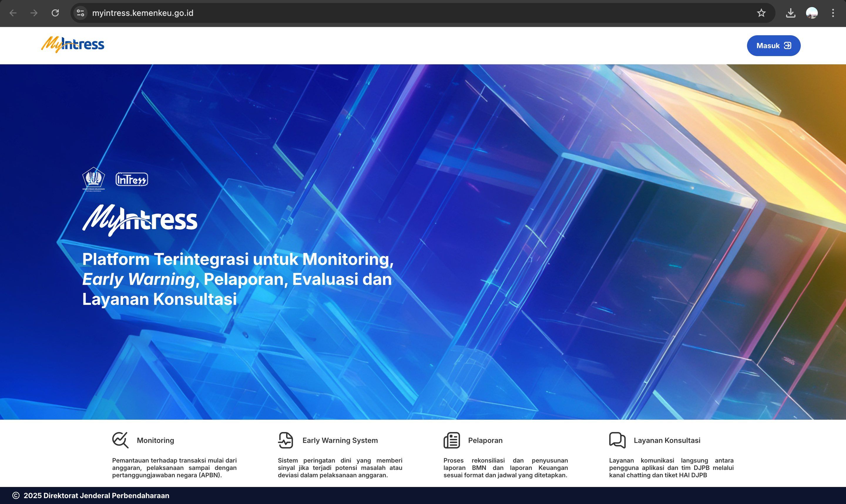Click the Layanan Konsultasi heading text
The height and width of the screenshot is (504, 846).
667,440
